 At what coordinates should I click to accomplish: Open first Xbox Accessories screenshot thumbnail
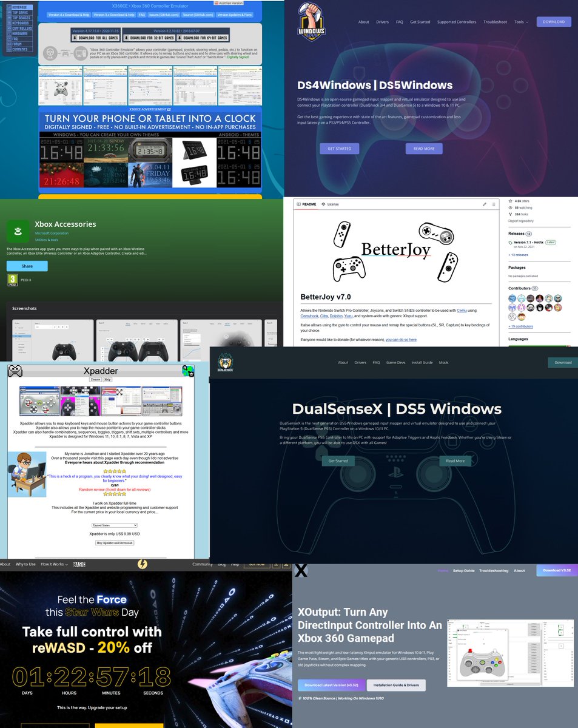click(x=53, y=341)
